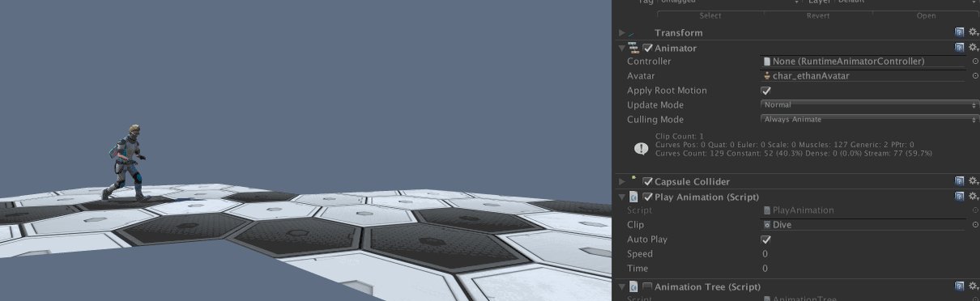The height and width of the screenshot is (301, 980).
Task: Enable the Animation Tree script checkbox
Action: click(x=648, y=286)
